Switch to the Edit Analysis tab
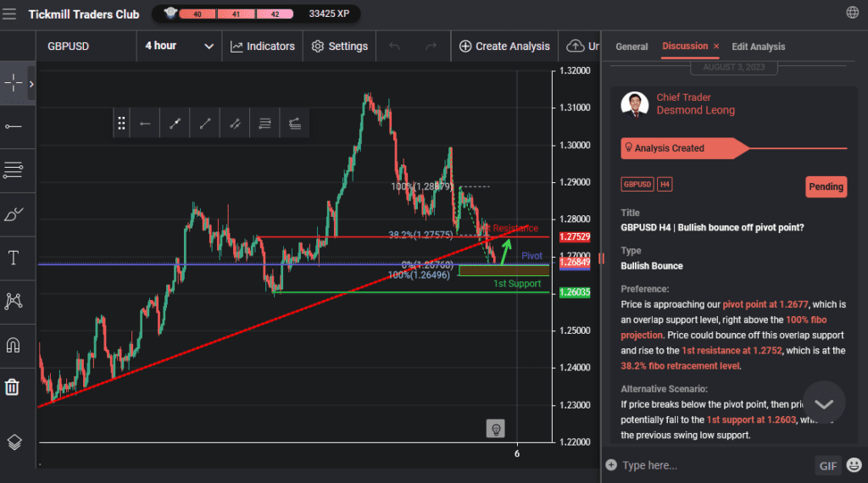The height and width of the screenshot is (483, 868). click(x=758, y=47)
